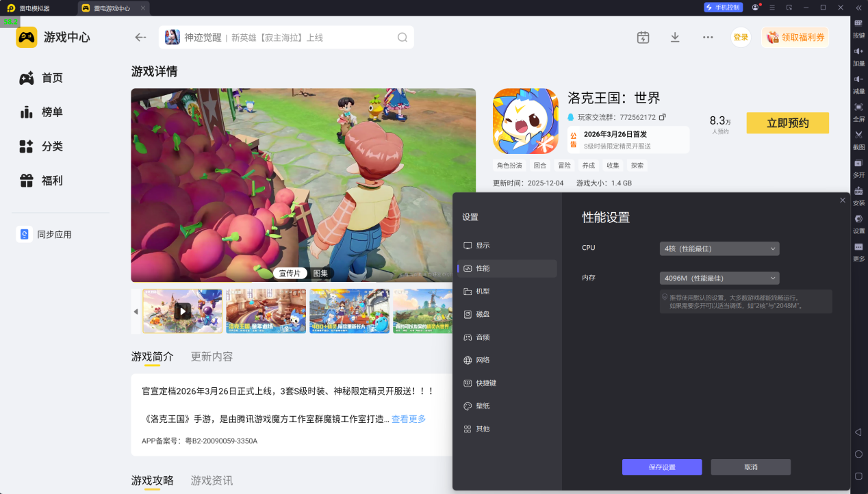Select 磁盘 in settings menu
Image resolution: width=868 pixels, height=494 pixels.
507,314
